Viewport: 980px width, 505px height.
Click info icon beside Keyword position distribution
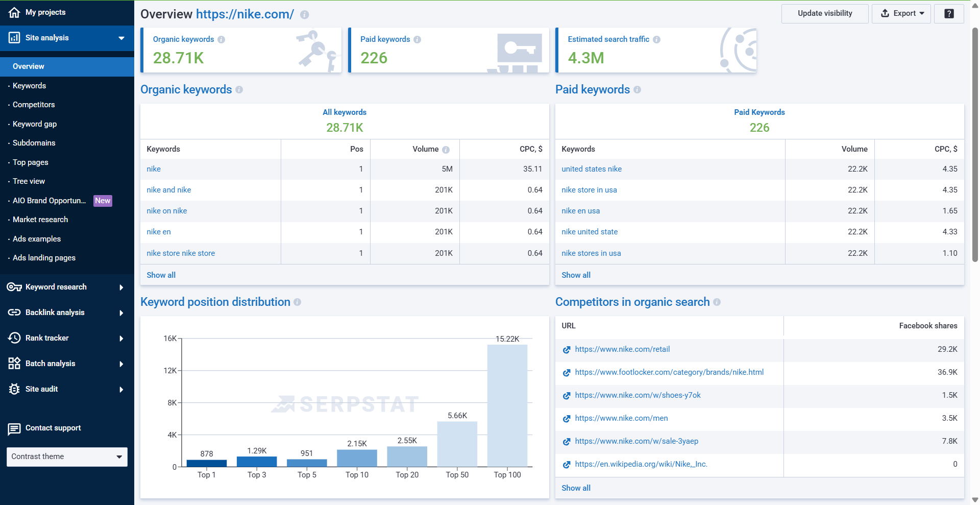[x=297, y=302]
